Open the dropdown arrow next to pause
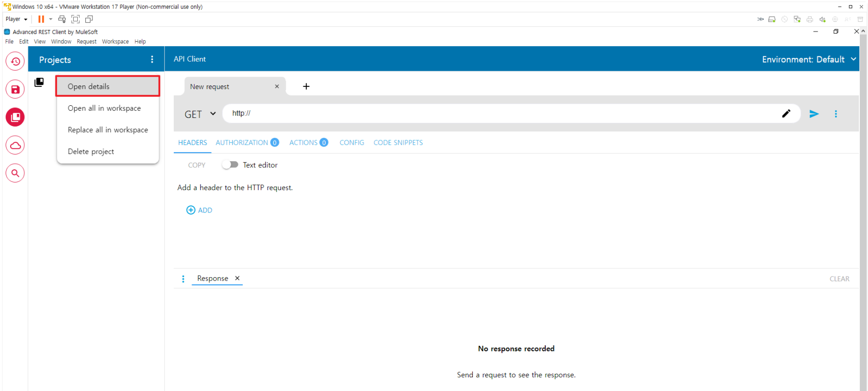The image size is (868, 391). pos(51,19)
